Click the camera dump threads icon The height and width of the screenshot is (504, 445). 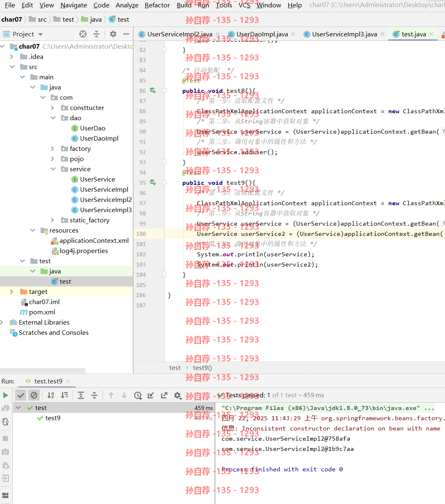coord(5,452)
